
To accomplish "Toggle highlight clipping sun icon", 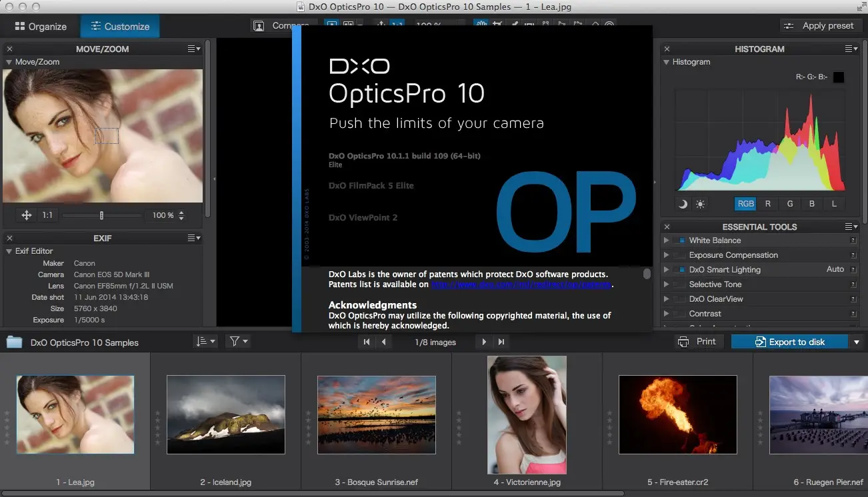I will click(700, 204).
